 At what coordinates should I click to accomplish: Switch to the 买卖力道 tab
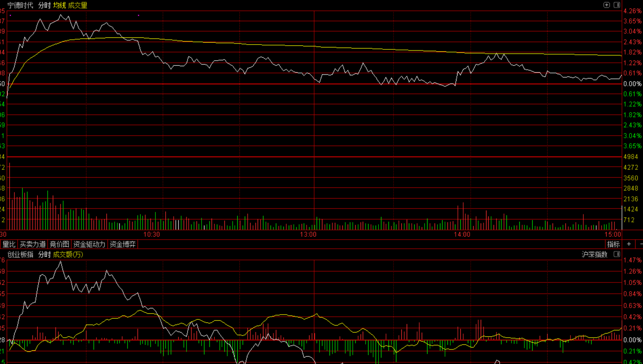click(33, 244)
